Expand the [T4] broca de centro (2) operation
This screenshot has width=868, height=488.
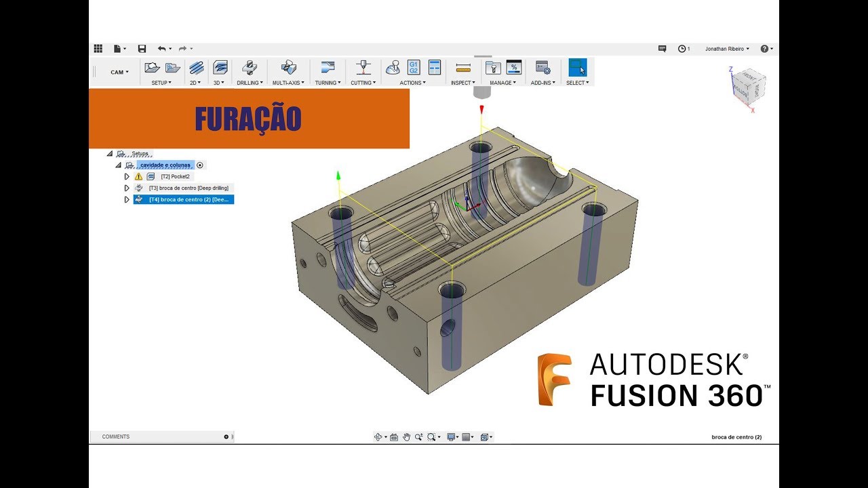(x=127, y=199)
